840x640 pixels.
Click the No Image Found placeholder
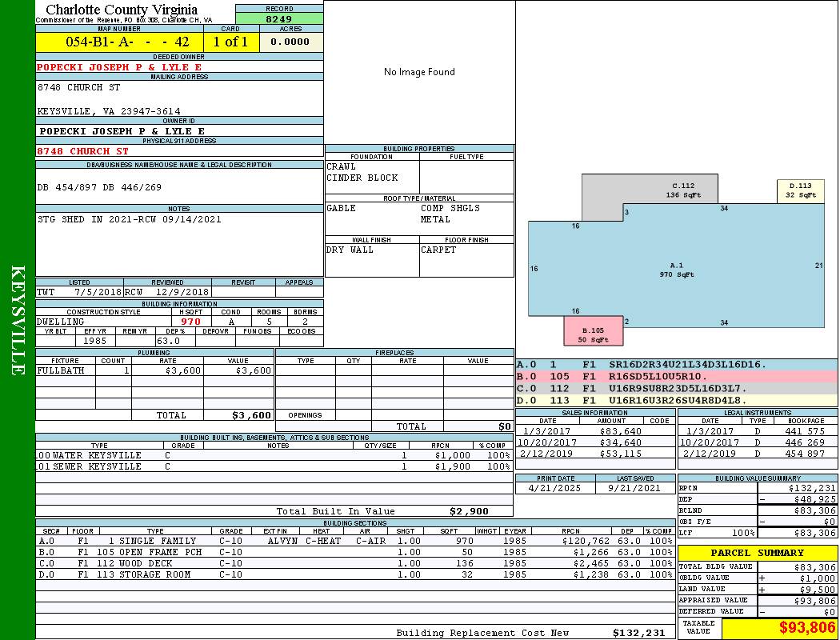point(419,72)
